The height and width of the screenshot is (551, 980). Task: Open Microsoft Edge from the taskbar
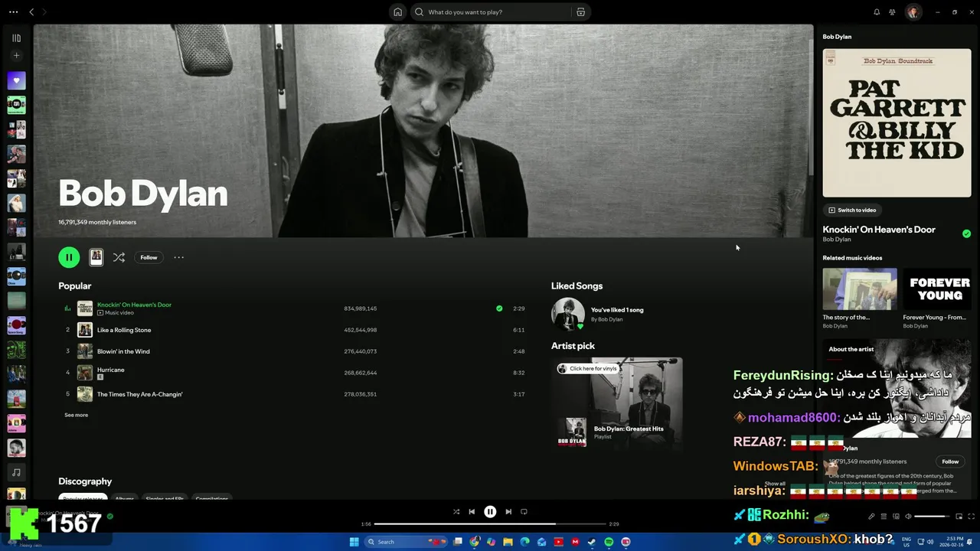click(x=524, y=542)
